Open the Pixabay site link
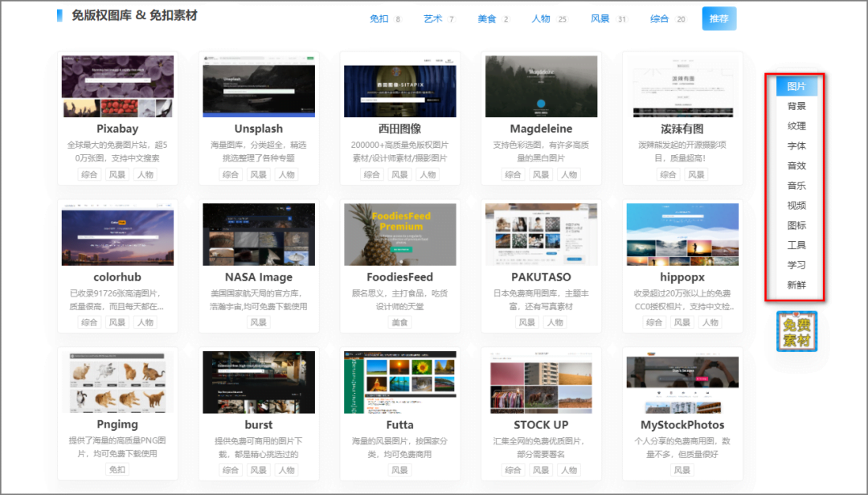This screenshot has height=495, width=868. click(117, 128)
